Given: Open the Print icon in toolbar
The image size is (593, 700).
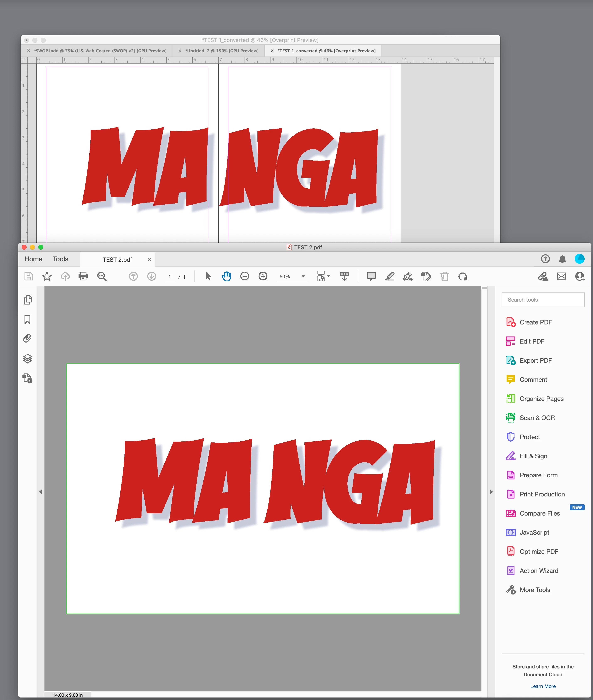Looking at the screenshot, I should (83, 276).
